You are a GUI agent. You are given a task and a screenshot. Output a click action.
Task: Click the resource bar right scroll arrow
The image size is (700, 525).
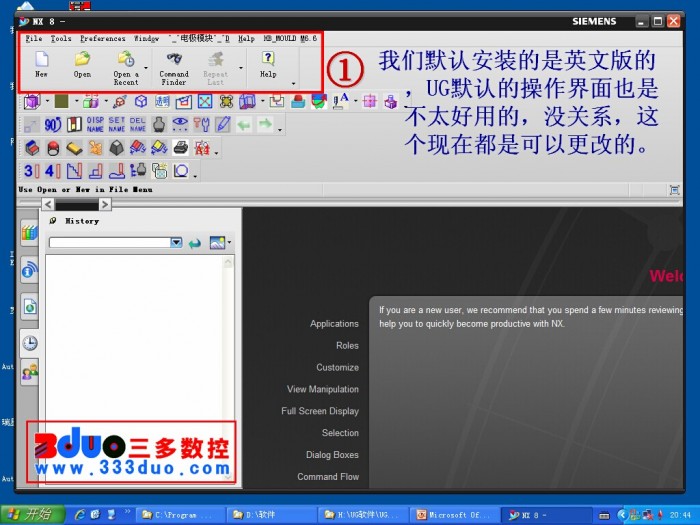pyautogui.click(x=105, y=204)
